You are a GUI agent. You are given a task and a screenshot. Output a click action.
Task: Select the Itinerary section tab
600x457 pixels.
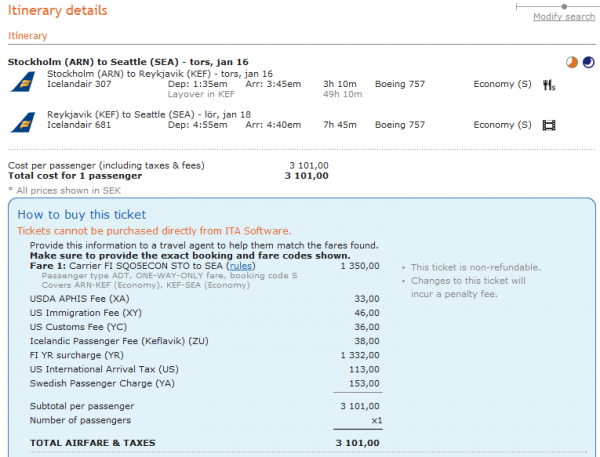pyautogui.click(x=27, y=36)
